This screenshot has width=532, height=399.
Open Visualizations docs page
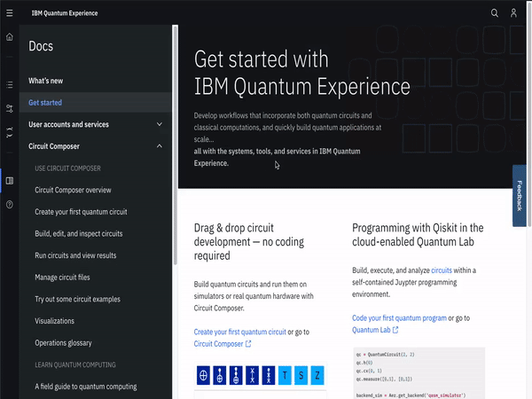(x=55, y=321)
